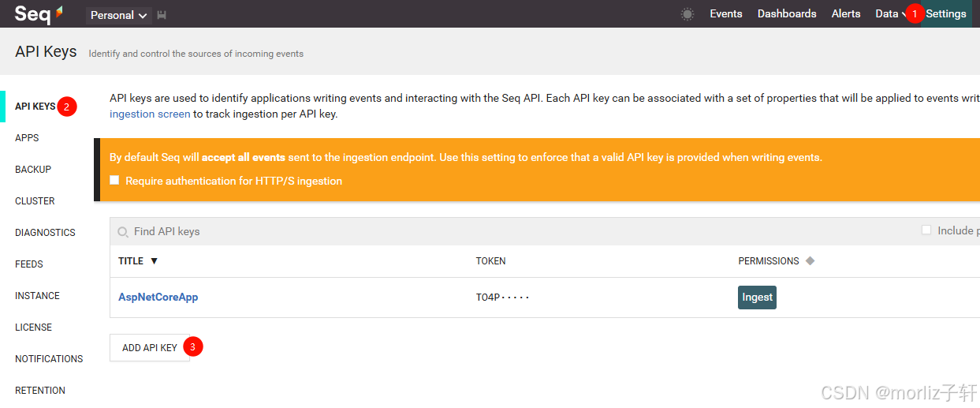
Task: Click ADD API KEY button
Action: (150, 347)
